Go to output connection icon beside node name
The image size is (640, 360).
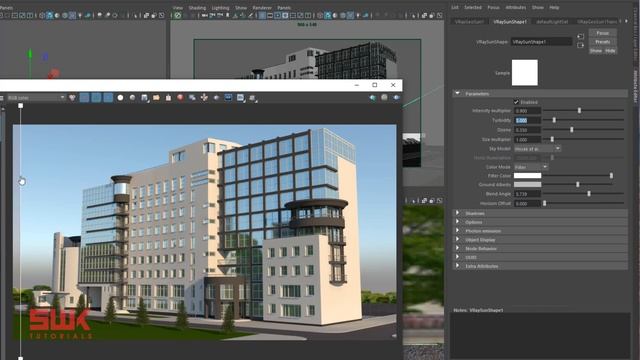click(x=580, y=45)
